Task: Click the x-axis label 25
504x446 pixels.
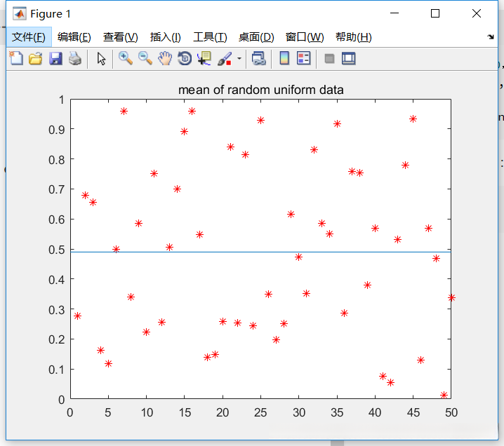Action: pyautogui.click(x=260, y=412)
